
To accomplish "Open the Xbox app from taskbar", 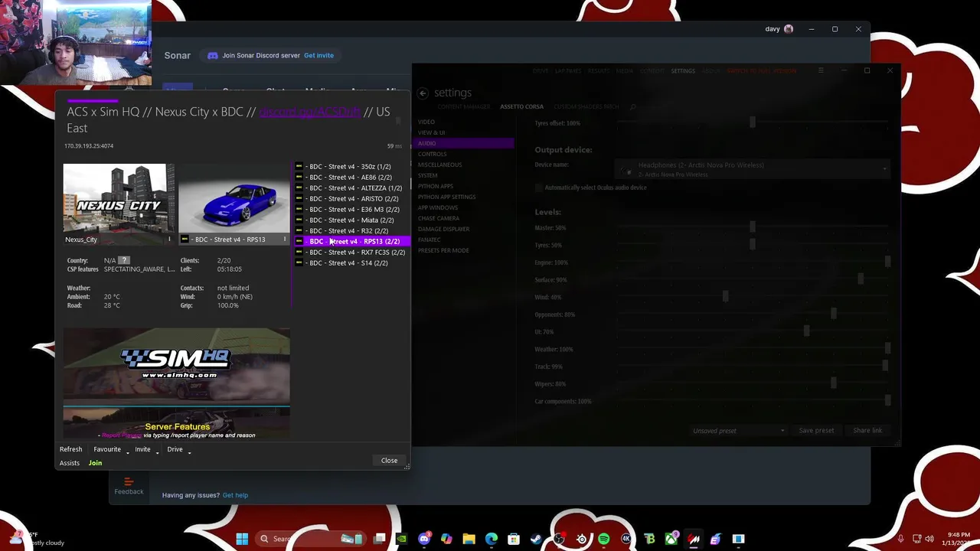I will pyautogui.click(x=671, y=539).
